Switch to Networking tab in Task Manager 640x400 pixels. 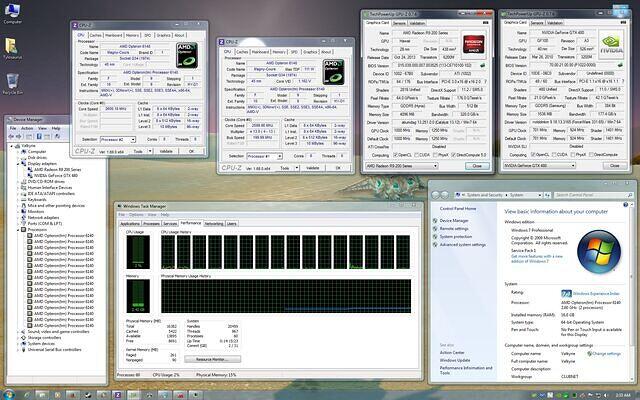coord(213,224)
